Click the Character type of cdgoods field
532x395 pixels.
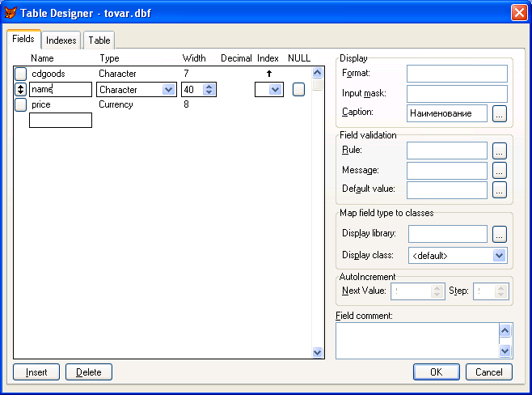point(117,74)
